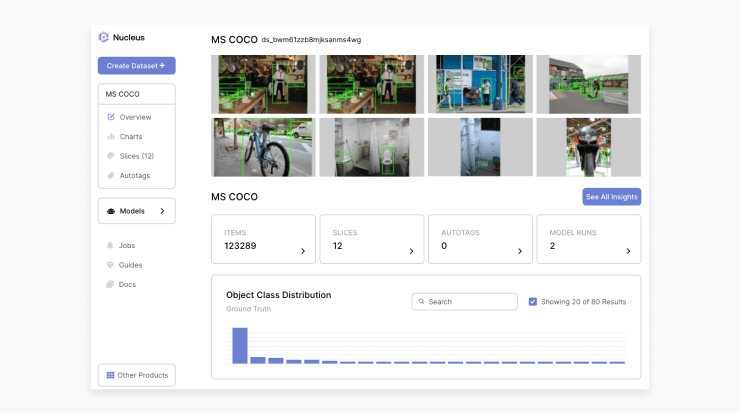Click the Charts bar icon
The image size is (740, 414).
pyautogui.click(x=111, y=136)
